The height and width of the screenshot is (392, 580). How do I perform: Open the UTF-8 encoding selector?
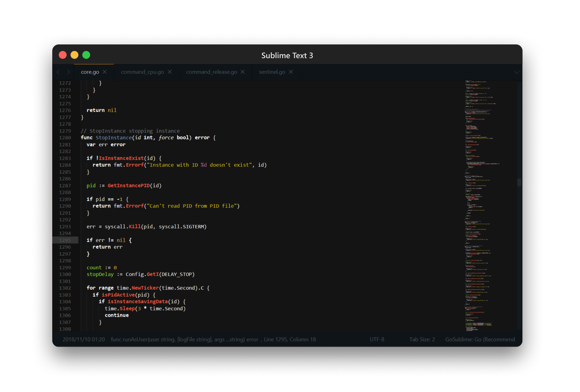[x=377, y=339]
